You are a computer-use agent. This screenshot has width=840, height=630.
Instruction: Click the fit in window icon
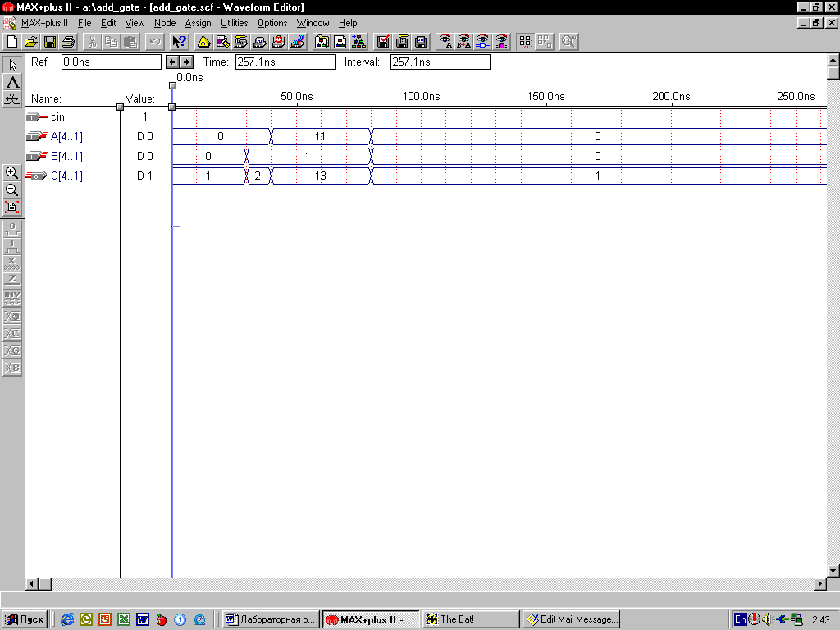[x=12, y=207]
